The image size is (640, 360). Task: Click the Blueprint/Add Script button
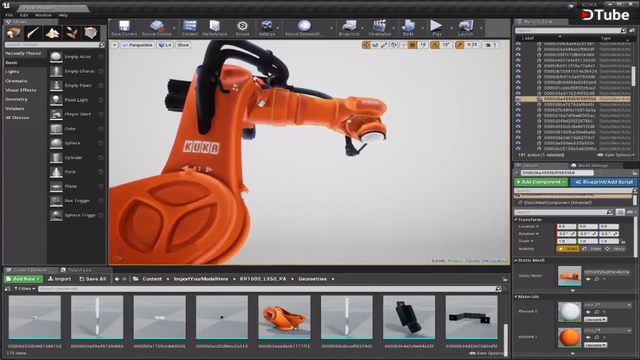click(x=604, y=182)
